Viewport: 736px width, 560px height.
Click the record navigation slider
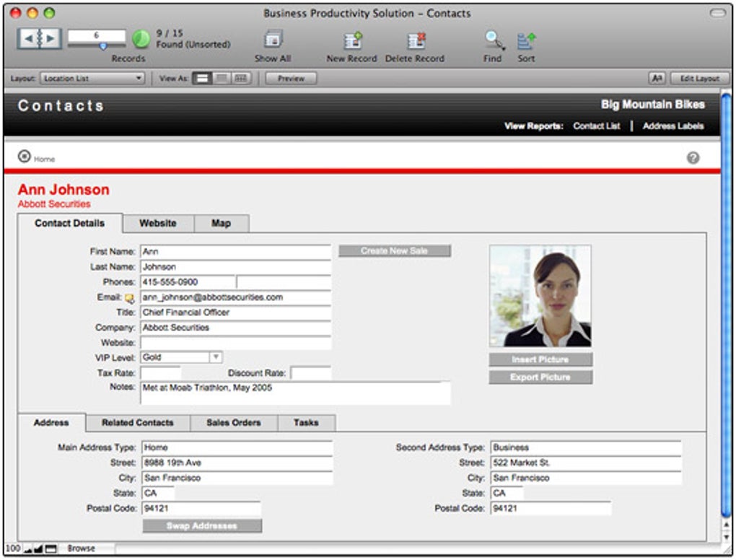pyautogui.click(x=102, y=45)
